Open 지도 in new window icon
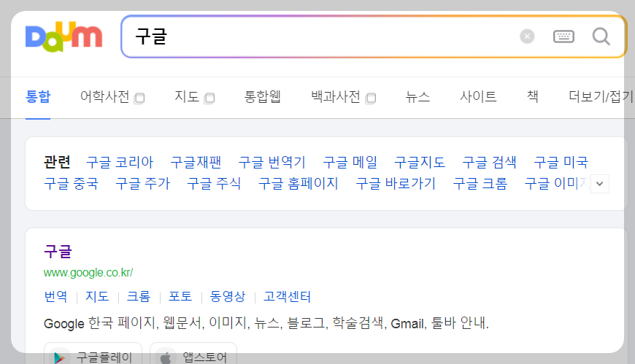This screenshot has width=635, height=364. pyautogui.click(x=209, y=98)
